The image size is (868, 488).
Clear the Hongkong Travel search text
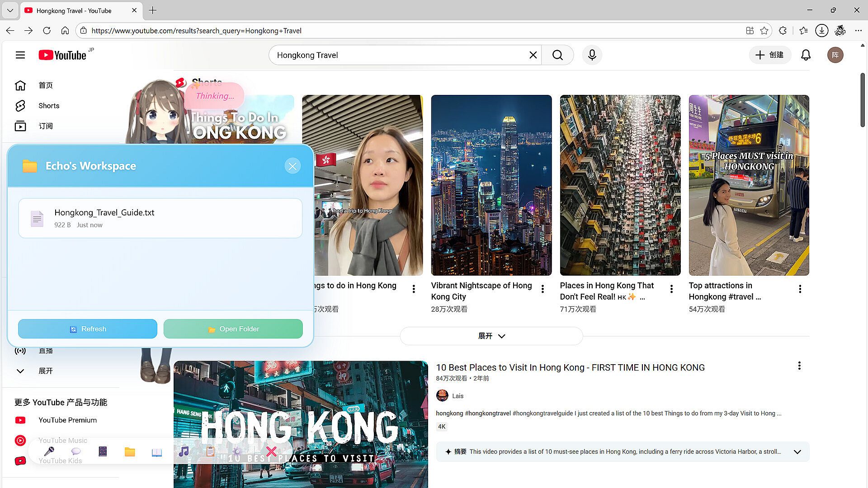point(533,55)
